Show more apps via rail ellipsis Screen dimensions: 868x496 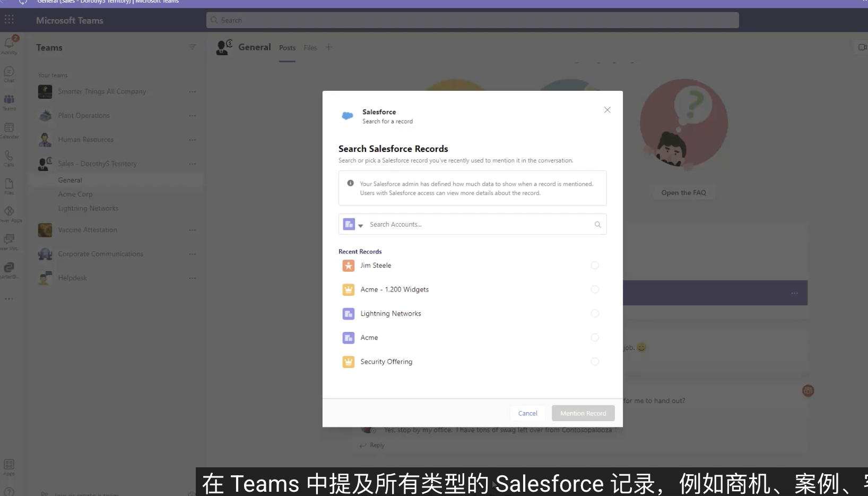point(9,299)
